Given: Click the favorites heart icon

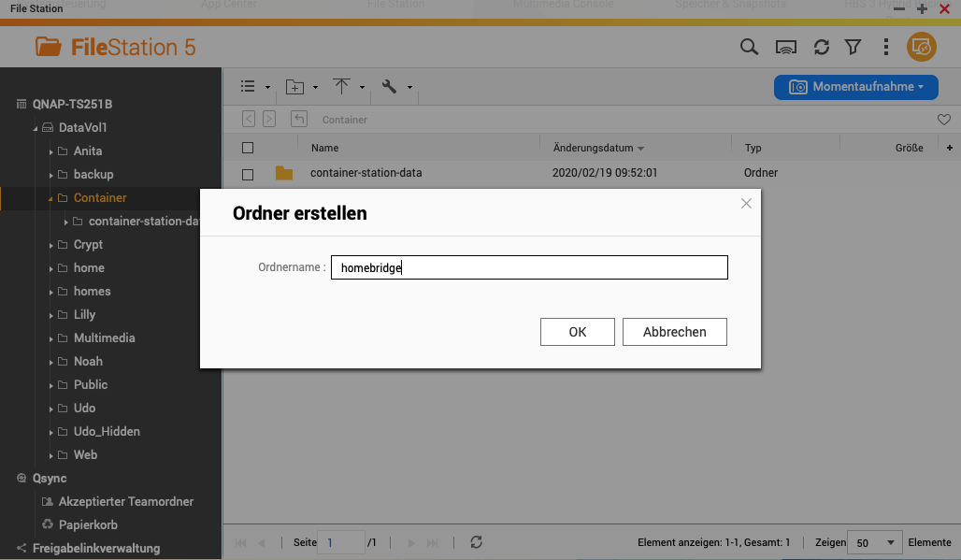Looking at the screenshot, I should pos(944,120).
